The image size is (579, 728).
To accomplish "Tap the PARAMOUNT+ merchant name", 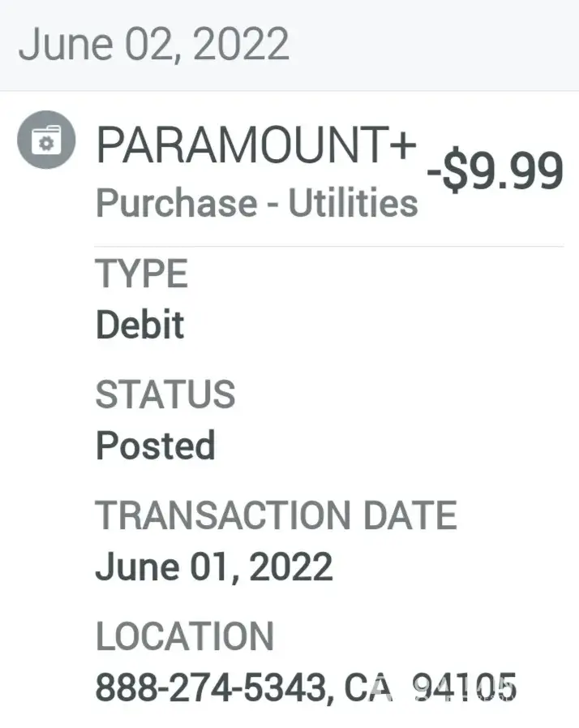I will point(256,146).
